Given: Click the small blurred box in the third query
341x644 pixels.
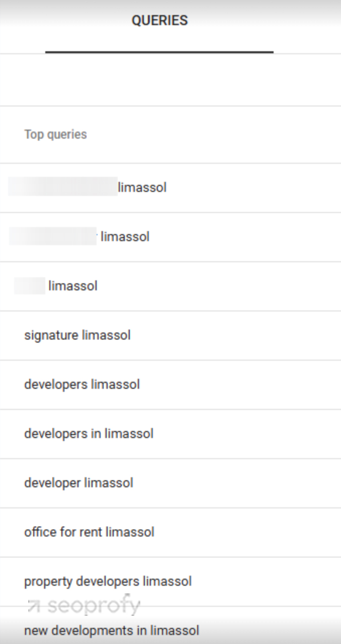Looking at the screenshot, I should pos(30,285).
